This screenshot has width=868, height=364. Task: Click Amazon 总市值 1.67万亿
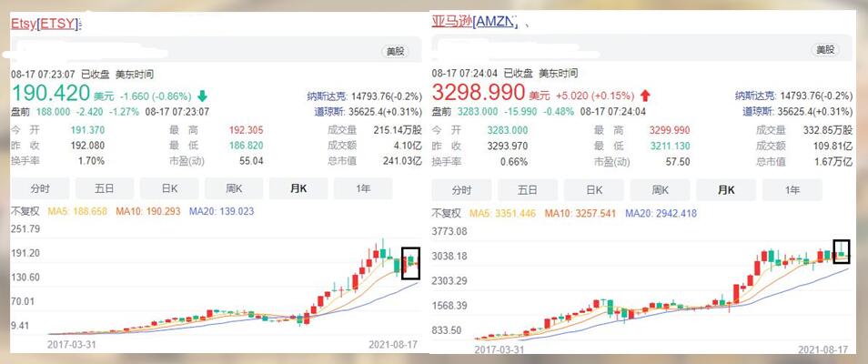[x=833, y=161]
